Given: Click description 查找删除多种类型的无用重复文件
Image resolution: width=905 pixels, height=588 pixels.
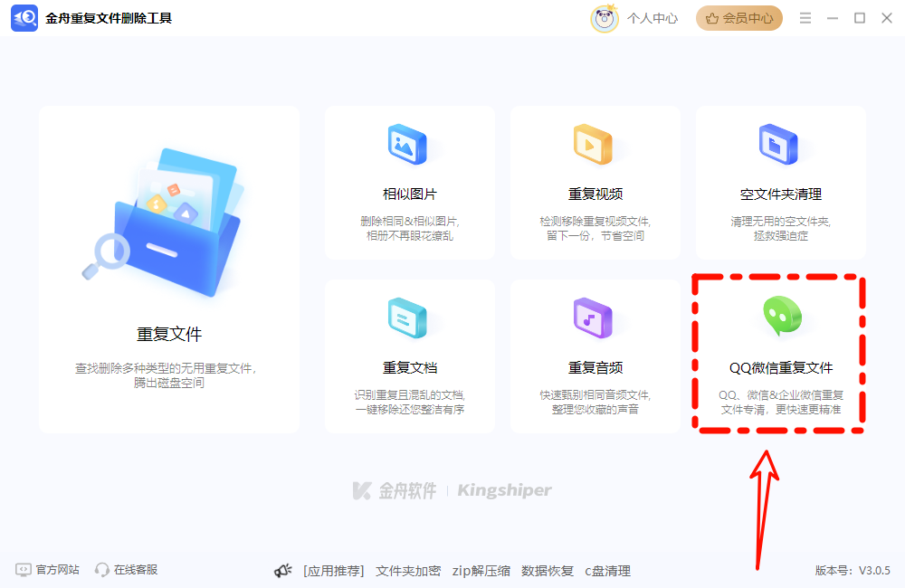Looking at the screenshot, I should coord(166,368).
